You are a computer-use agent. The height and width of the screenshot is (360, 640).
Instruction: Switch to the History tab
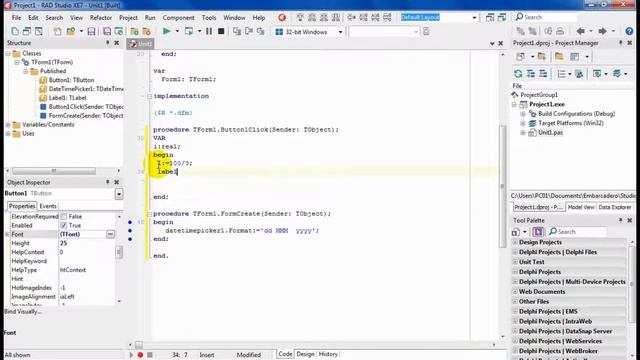click(328, 354)
